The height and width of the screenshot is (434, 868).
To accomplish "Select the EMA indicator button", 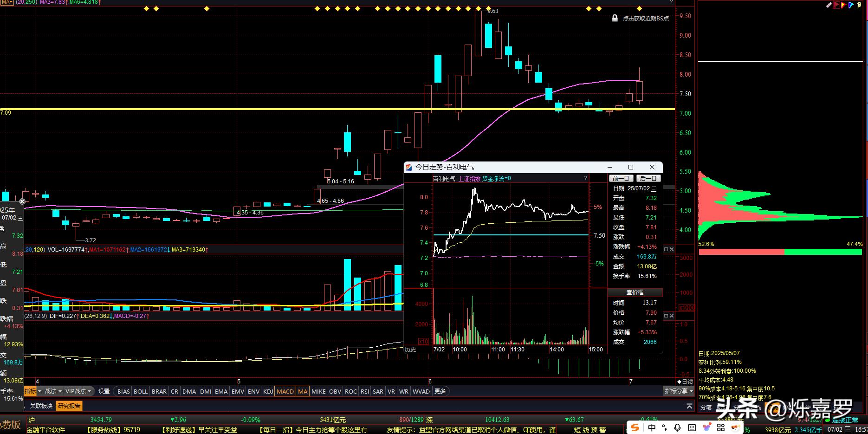I will (221, 391).
